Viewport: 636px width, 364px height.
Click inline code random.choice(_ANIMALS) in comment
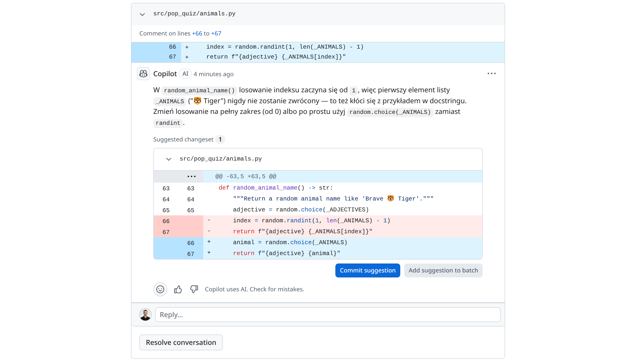point(390,112)
